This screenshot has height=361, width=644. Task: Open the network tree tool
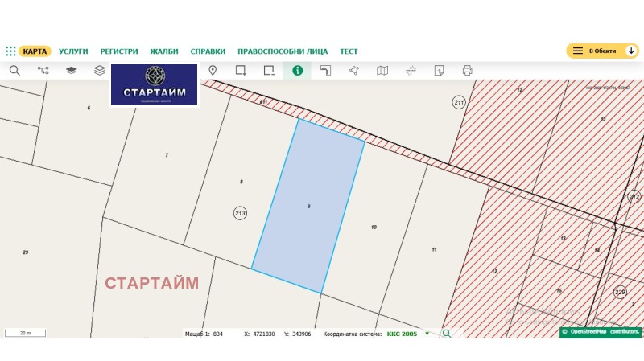43,71
